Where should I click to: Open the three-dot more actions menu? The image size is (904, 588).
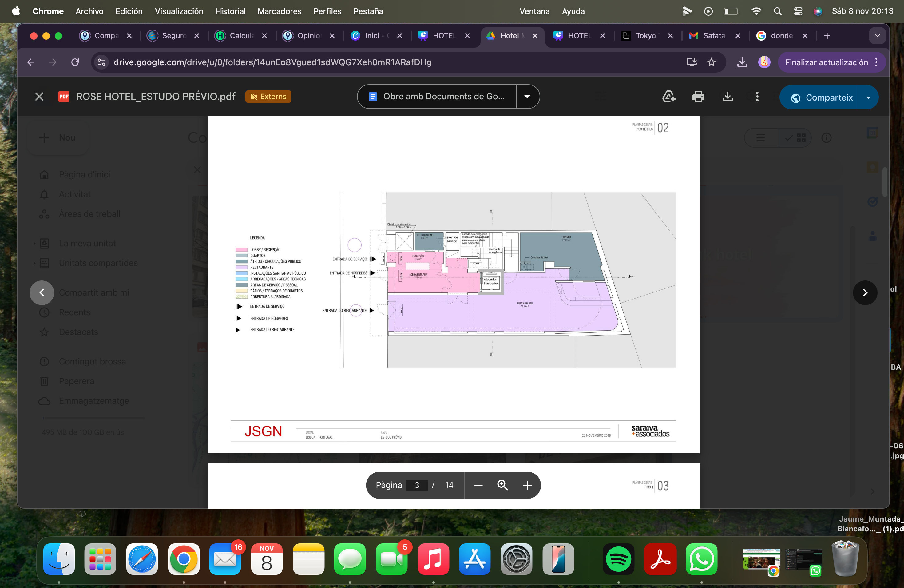click(757, 97)
